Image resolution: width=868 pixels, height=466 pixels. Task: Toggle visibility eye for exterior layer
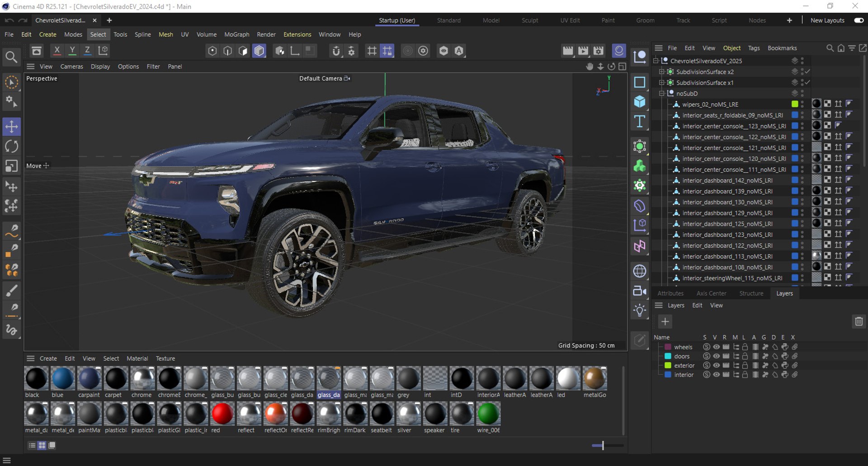(716, 365)
